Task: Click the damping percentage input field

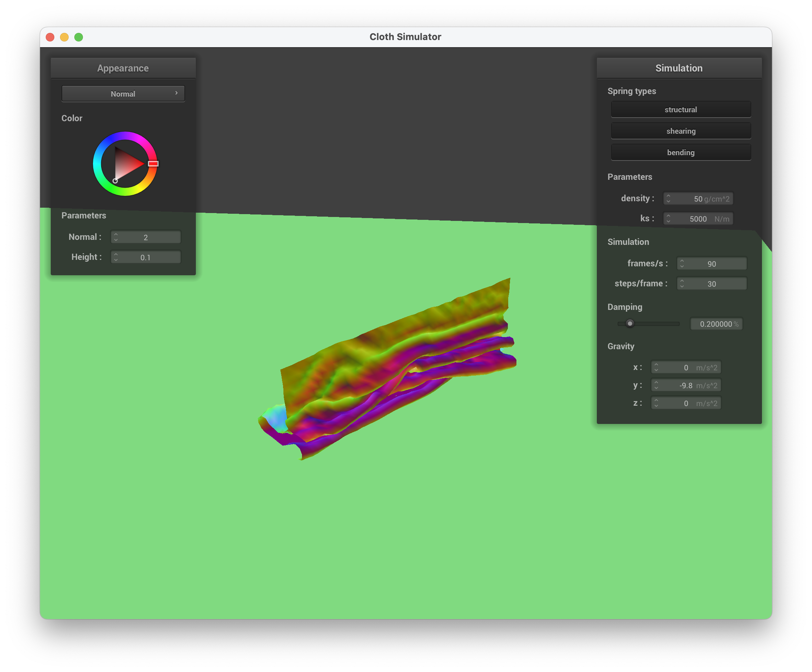Action: click(x=716, y=324)
